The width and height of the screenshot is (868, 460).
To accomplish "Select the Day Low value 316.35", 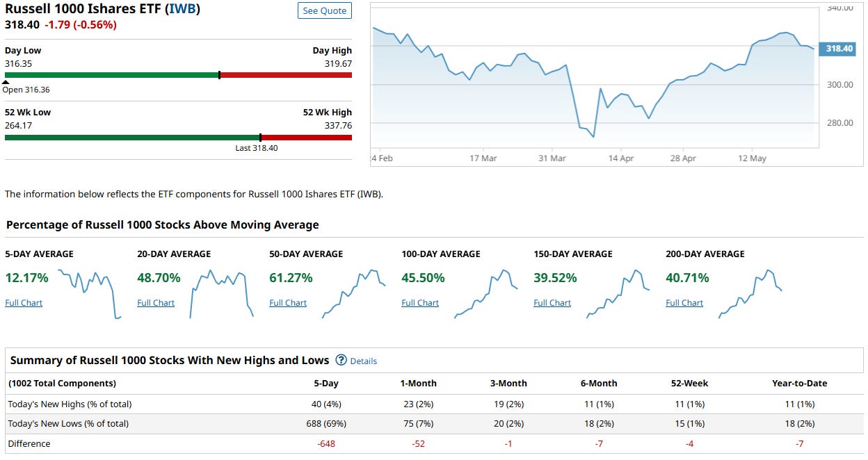I will 19,63.
